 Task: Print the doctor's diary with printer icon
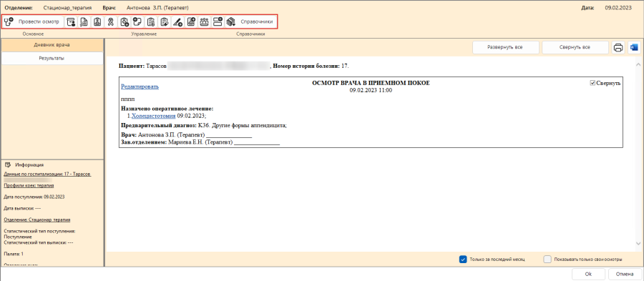click(x=618, y=48)
